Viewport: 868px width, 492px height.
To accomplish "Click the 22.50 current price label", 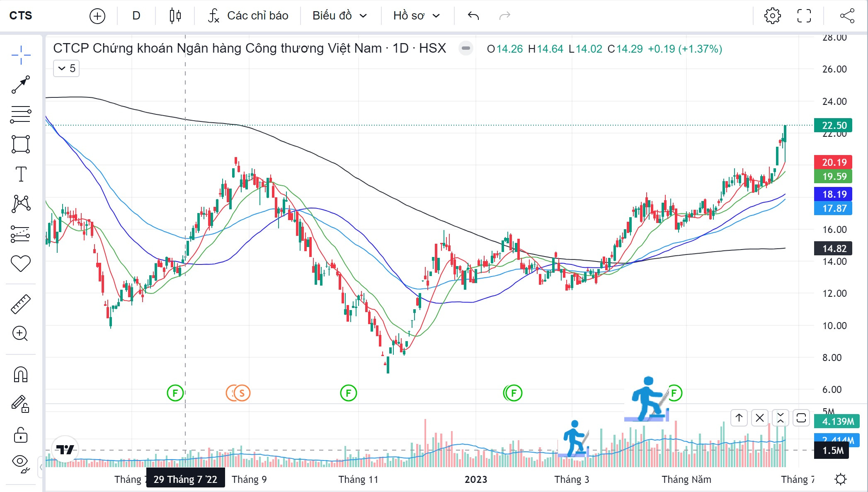I will point(833,125).
